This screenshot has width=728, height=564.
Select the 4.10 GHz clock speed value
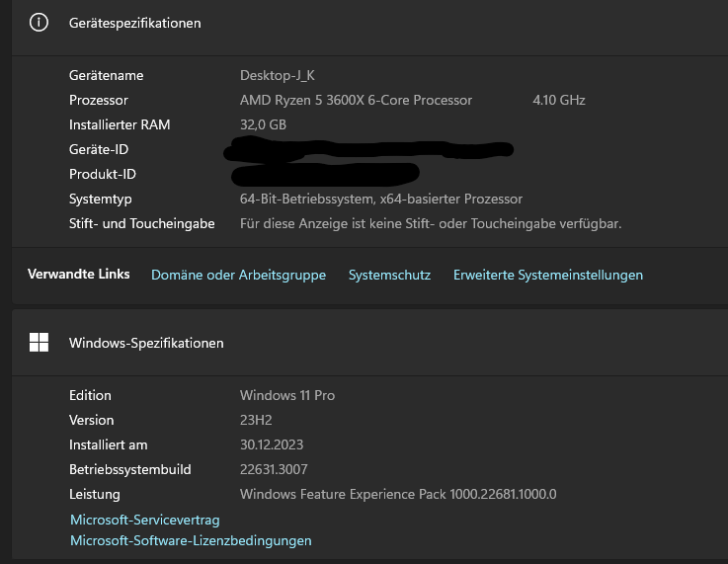[x=558, y=100]
